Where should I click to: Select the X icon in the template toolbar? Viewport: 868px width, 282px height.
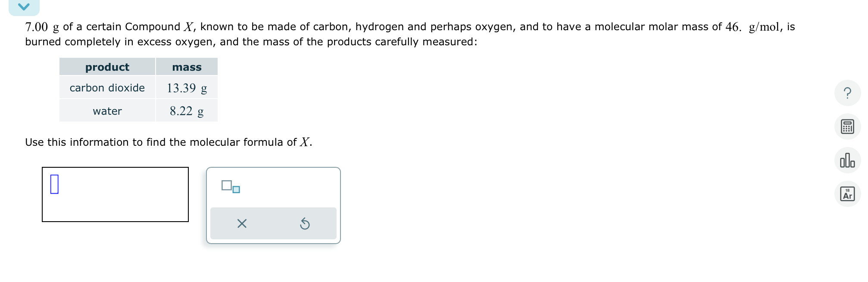click(242, 223)
